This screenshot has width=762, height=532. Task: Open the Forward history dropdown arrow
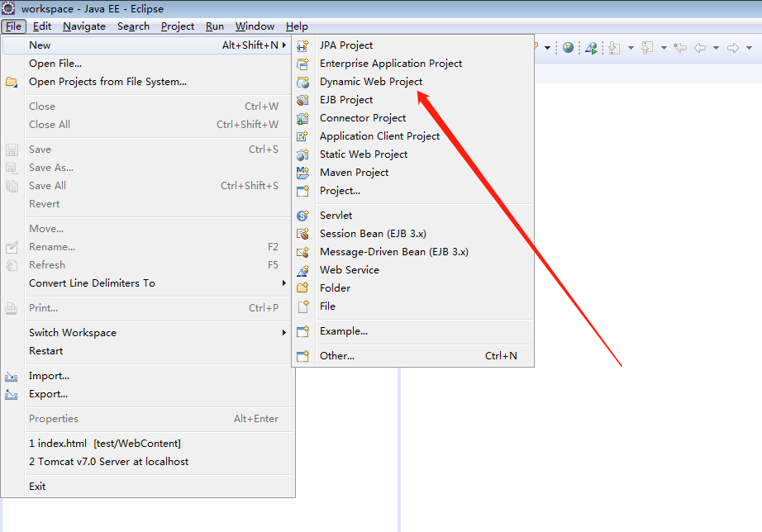point(749,48)
